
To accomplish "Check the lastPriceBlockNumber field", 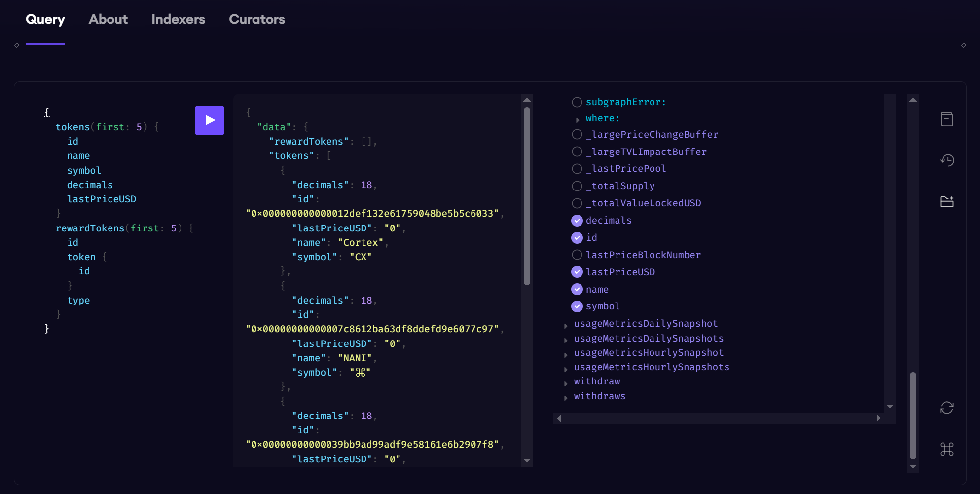I will pyautogui.click(x=577, y=255).
